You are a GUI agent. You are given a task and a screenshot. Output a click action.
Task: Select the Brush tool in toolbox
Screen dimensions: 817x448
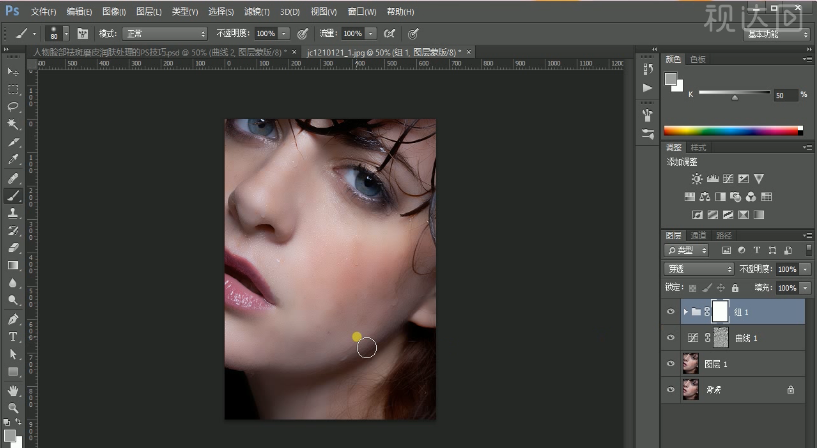13,195
